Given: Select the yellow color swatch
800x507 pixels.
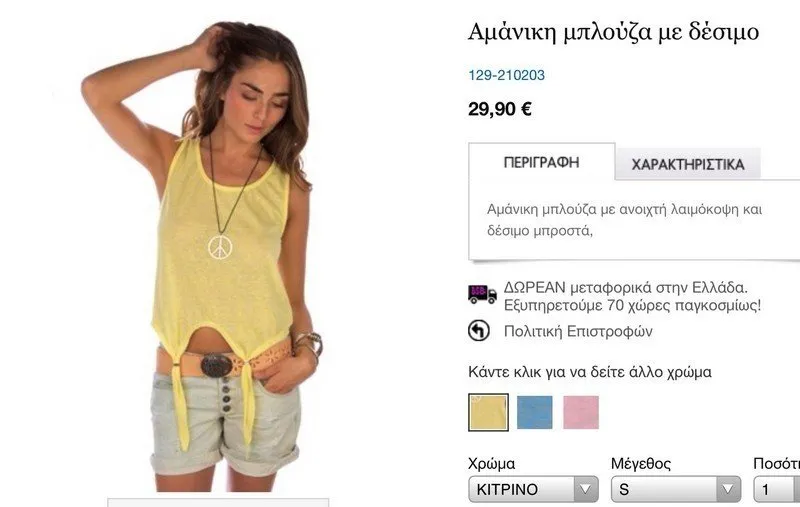Looking at the screenshot, I should 488,412.
